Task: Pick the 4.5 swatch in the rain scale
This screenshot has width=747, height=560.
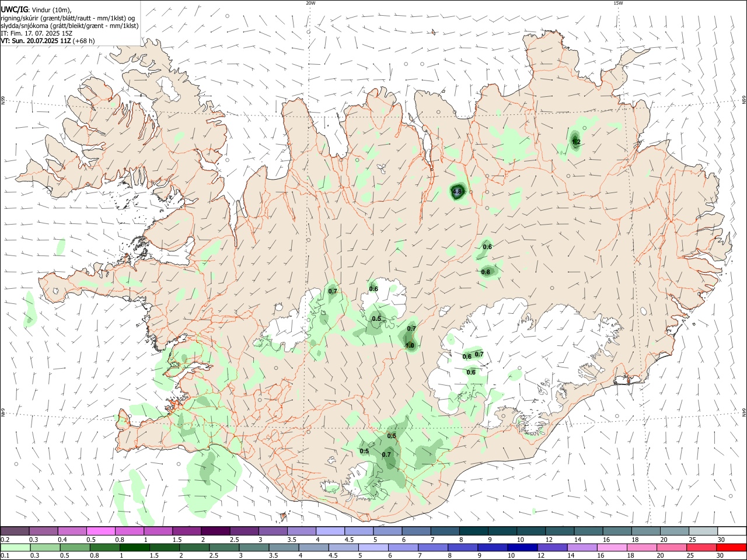Action: pyautogui.click(x=343, y=547)
